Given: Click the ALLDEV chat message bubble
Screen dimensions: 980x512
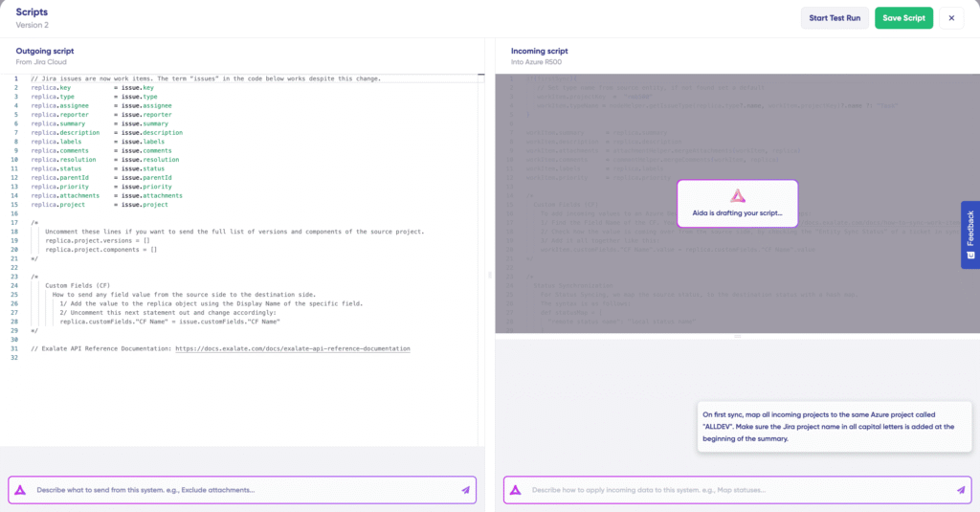Looking at the screenshot, I should point(831,421).
